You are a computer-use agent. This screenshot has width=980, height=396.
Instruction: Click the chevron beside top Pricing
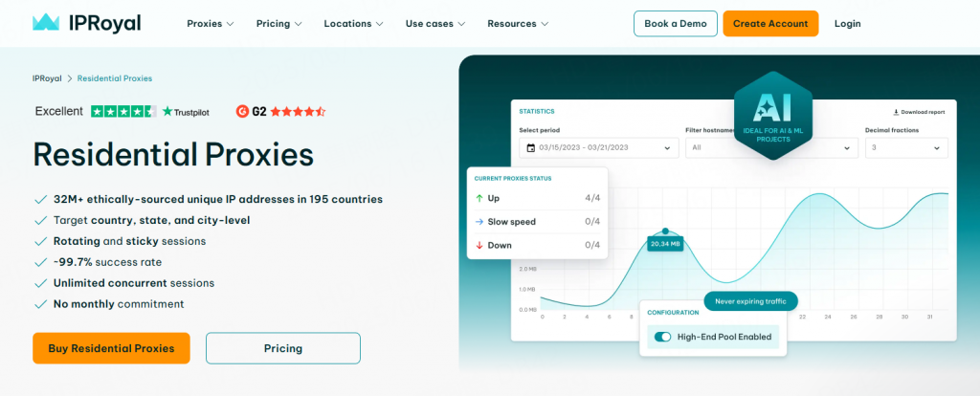[x=298, y=24]
